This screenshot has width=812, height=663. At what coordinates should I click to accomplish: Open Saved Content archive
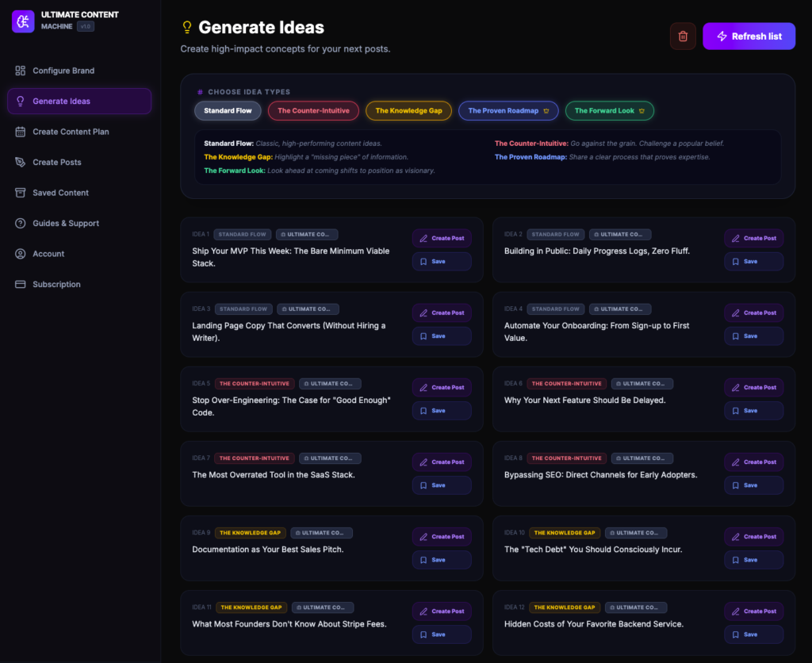(x=60, y=193)
